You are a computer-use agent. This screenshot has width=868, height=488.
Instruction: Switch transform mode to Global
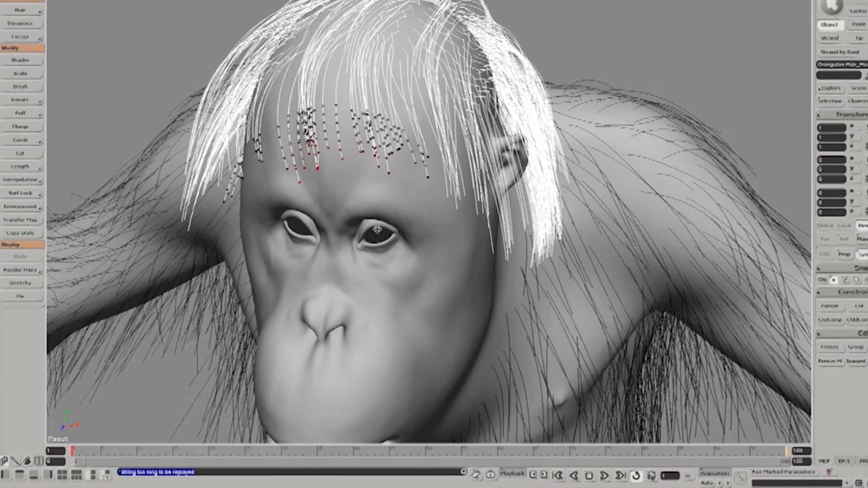825,225
